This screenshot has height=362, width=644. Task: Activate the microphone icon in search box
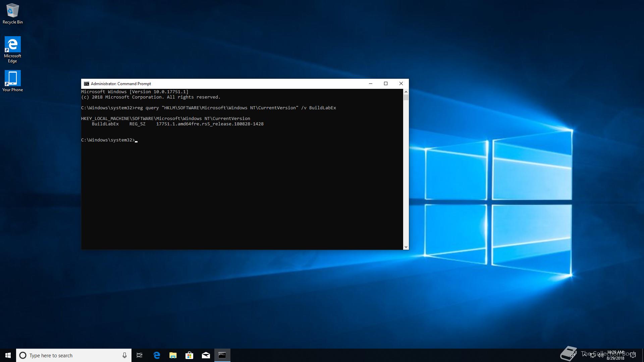(124, 355)
